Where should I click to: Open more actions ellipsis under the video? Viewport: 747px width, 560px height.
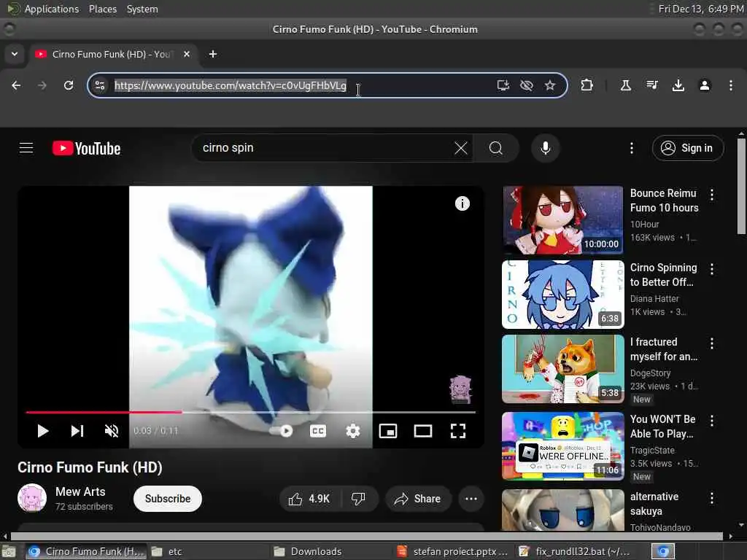tap(471, 499)
